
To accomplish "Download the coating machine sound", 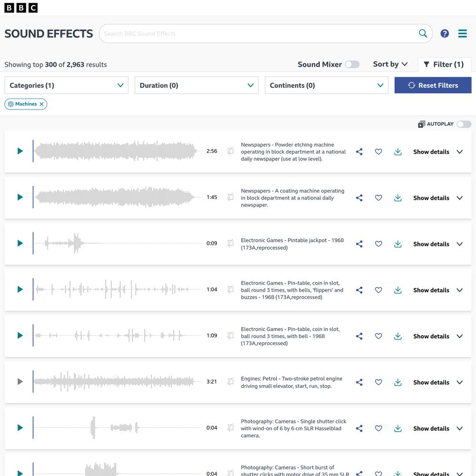I will click(x=397, y=198).
